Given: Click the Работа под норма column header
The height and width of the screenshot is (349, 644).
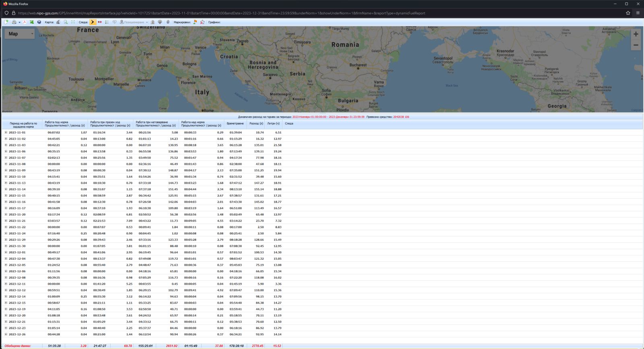Looking at the screenshot, I should point(65,124).
